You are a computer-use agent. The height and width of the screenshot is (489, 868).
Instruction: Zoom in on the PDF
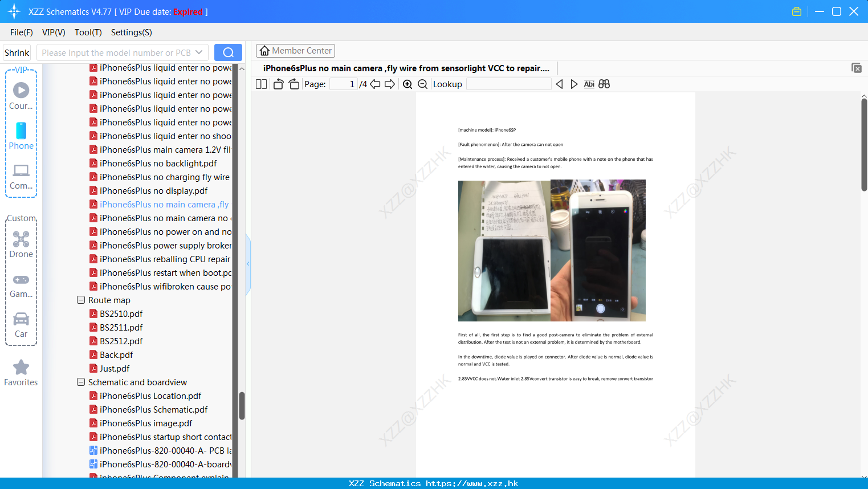click(407, 84)
